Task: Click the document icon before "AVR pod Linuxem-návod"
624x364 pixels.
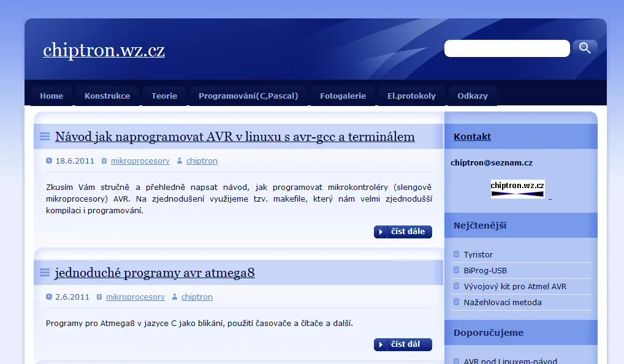Action: tap(455, 361)
